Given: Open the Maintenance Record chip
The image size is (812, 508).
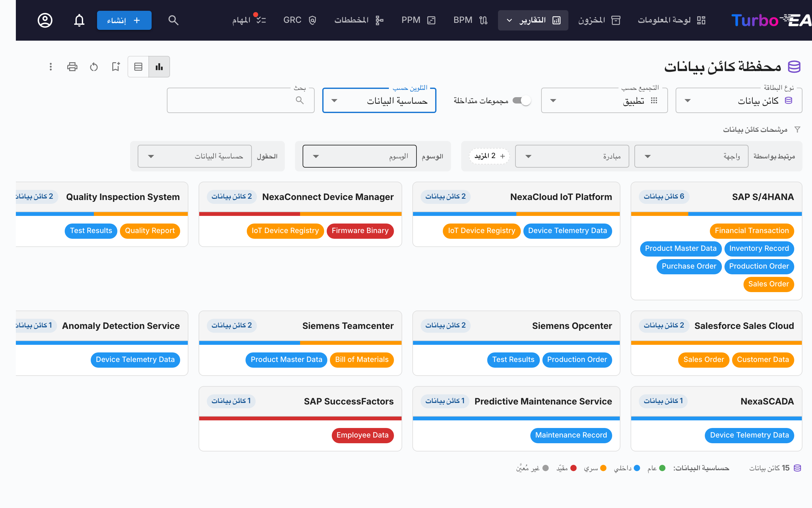Looking at the screenshot, I should click(x=571, y=435).
